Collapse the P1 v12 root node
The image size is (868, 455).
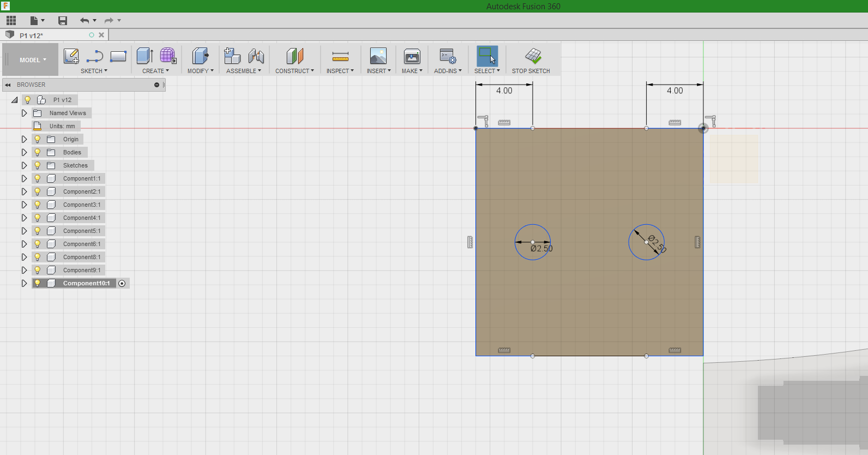[x=15, y=100]
